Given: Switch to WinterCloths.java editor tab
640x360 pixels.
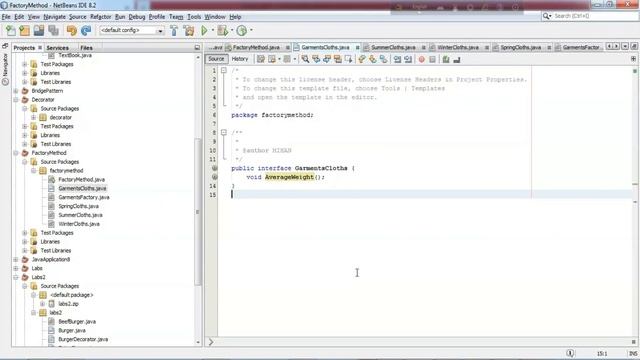Looking at the screenshot, I should 458,48.
